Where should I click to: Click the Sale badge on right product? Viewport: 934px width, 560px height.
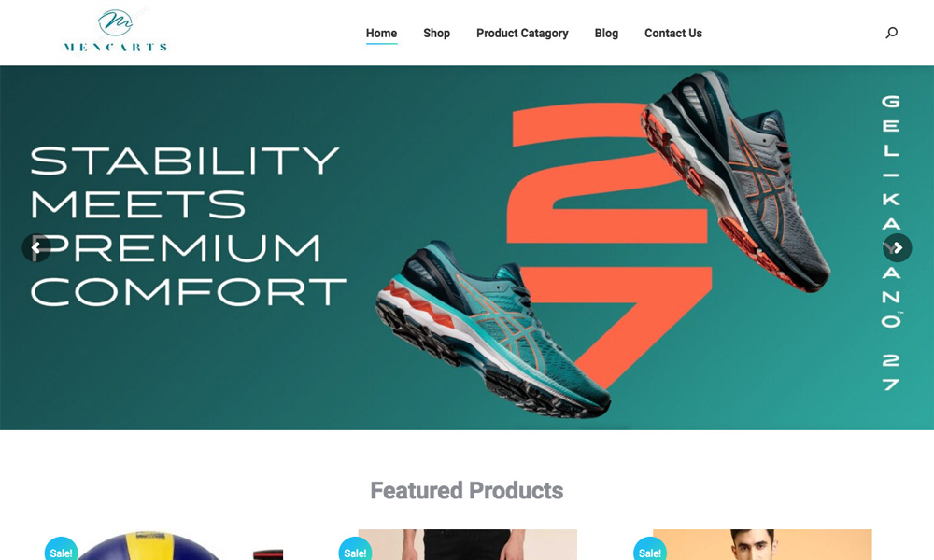coord(649,551)
